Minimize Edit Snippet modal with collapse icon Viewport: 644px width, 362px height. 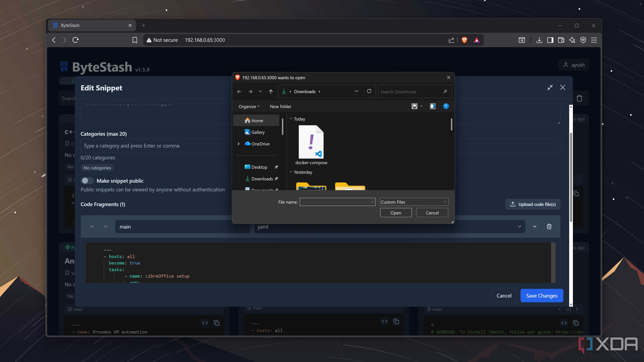pyautogui.click(x=550, y=87)
